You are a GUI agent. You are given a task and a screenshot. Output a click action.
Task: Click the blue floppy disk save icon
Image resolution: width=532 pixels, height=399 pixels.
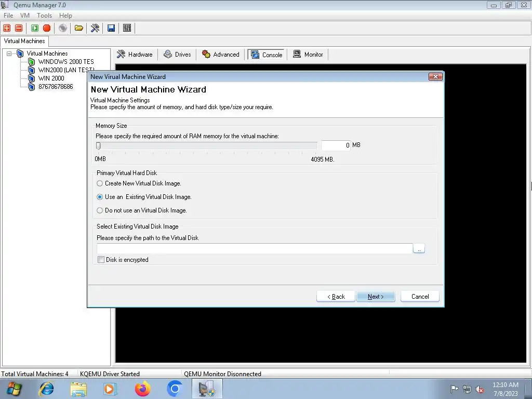(111, 28)
